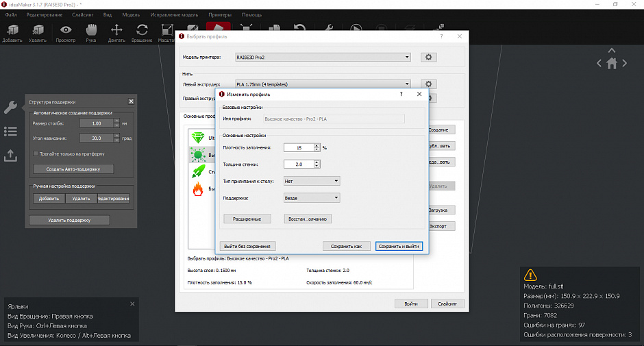
Task: Click the Добавить model toolbar icon
Action: pos(12,33)
